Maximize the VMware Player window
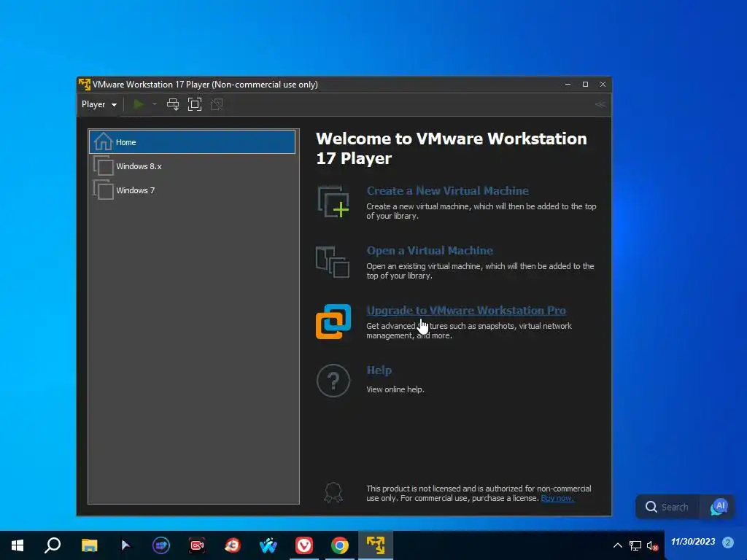747x560 pixels. pos(585,85)
